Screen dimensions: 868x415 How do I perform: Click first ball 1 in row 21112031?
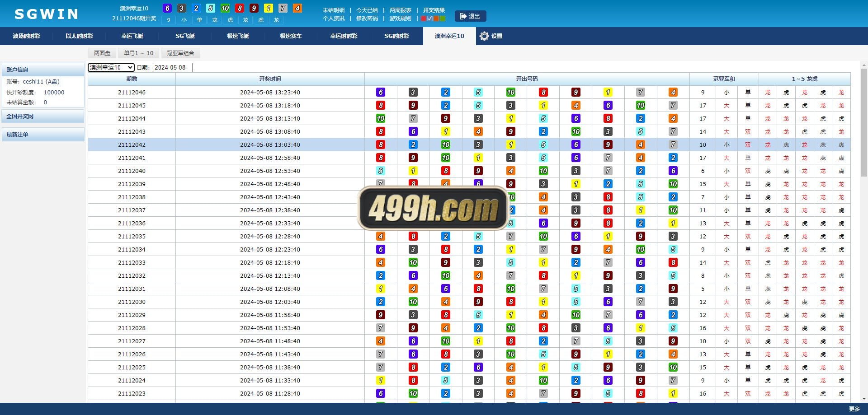pyautogui.click(x=381, y=289)
